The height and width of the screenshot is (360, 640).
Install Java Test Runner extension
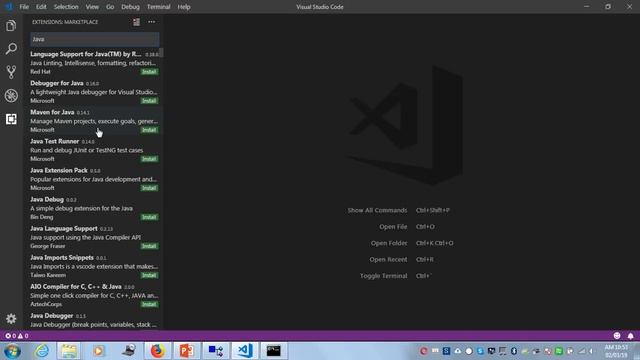(x=149, y=159)
